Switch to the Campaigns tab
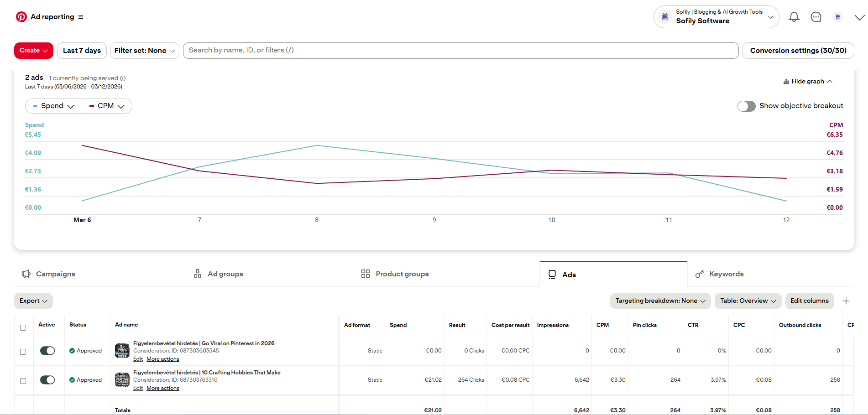868x415 pixels. tap(55, 274)
